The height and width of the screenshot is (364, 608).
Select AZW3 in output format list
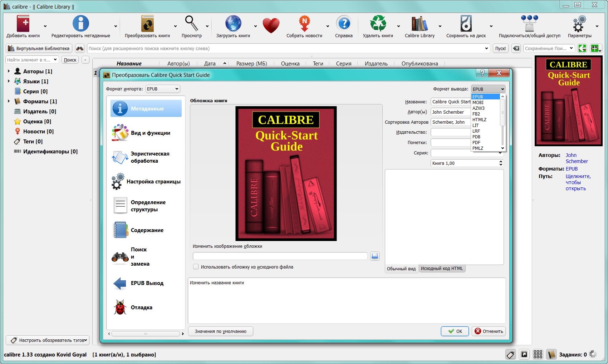[485, 108]
